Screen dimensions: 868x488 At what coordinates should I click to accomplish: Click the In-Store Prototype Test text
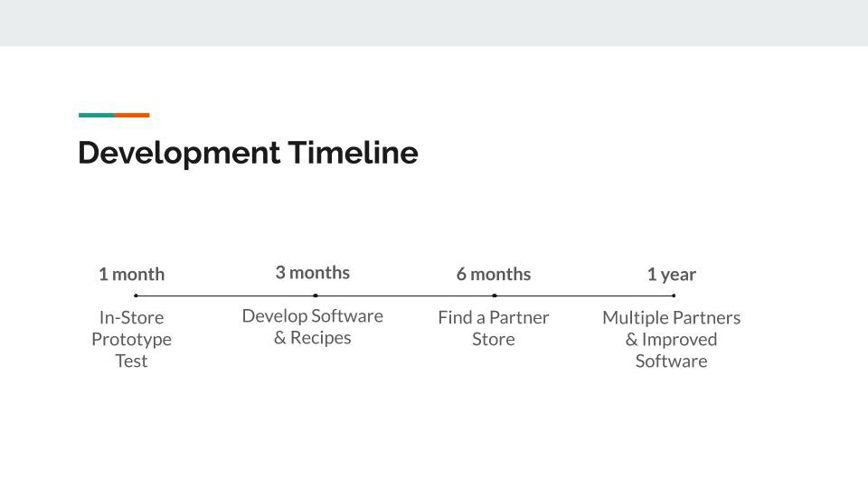point(132,339)
